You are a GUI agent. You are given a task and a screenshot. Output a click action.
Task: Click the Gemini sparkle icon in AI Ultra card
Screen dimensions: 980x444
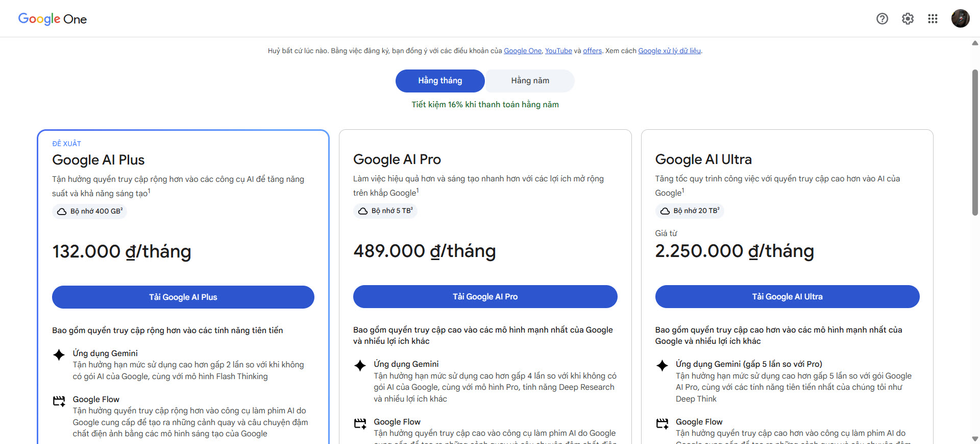point(663,365)
